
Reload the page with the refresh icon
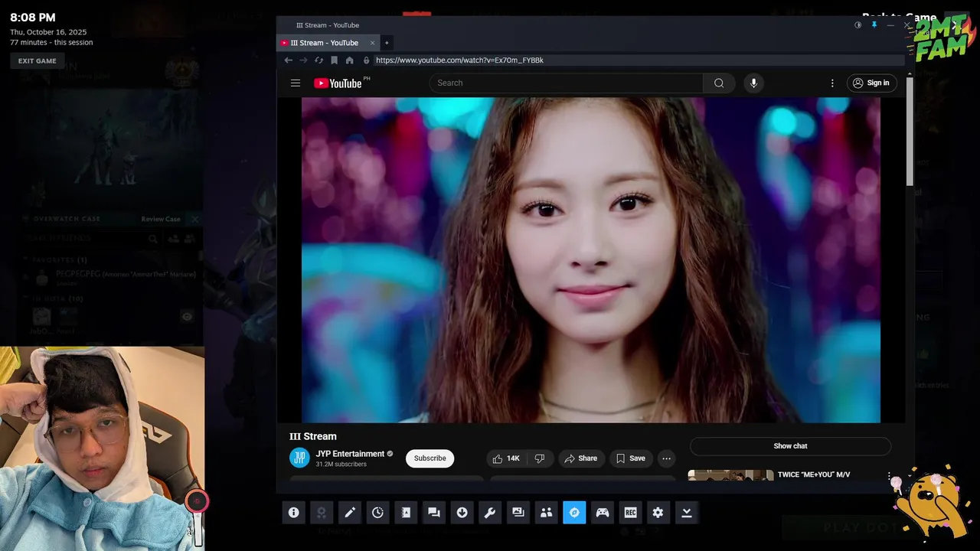[x=318, y=60]
